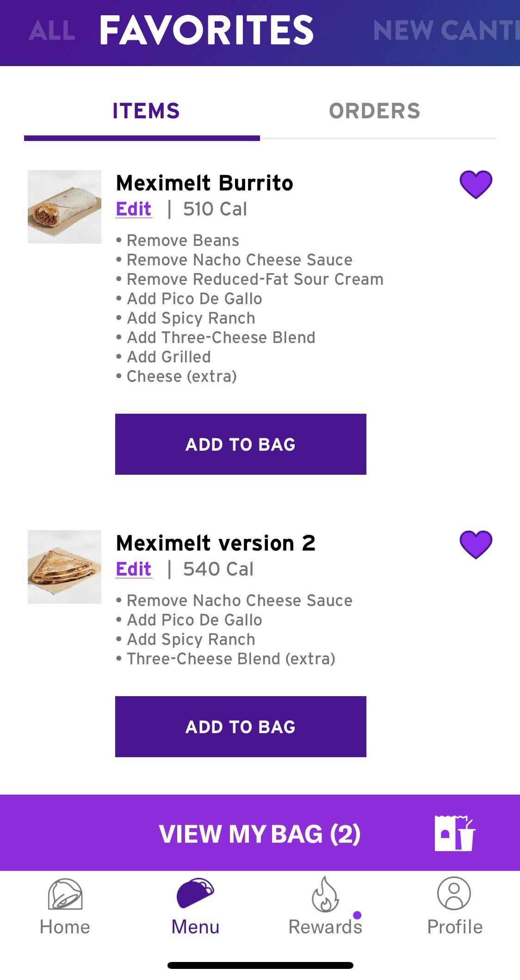Edit the Meximelt Burrito customizations
Image resolution: width=520 pixels, height=980 pixels.
click(134, 209)
